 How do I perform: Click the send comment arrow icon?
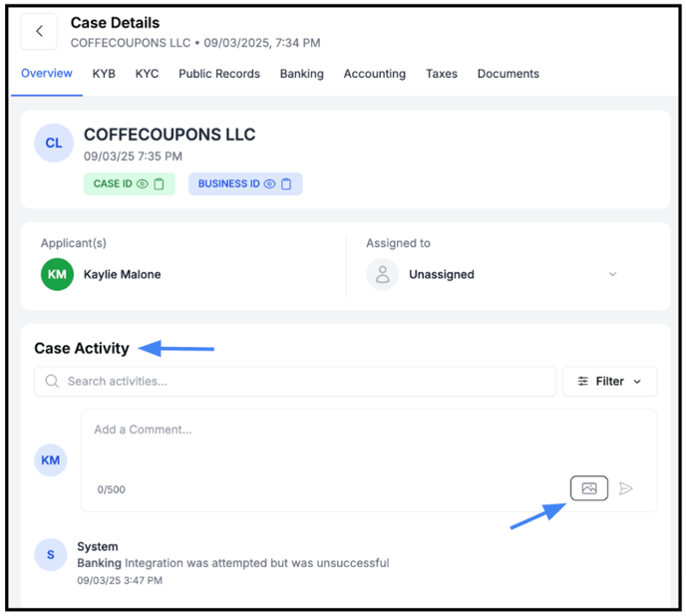626,488
